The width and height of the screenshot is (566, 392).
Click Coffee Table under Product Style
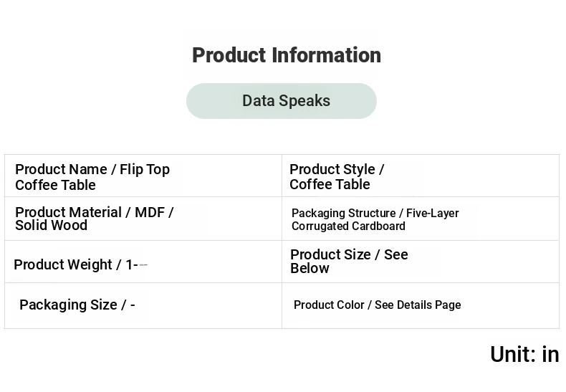330,184
